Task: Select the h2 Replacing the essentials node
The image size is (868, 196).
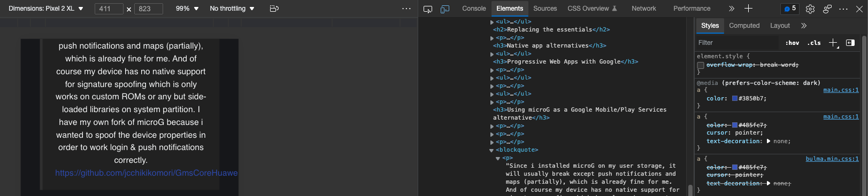Action: (551, 30)
